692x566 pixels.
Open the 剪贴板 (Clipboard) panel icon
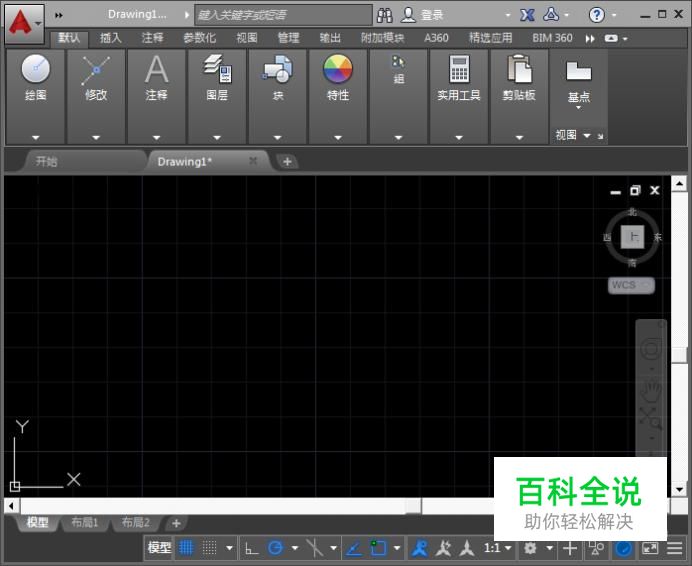click(519, 70)
